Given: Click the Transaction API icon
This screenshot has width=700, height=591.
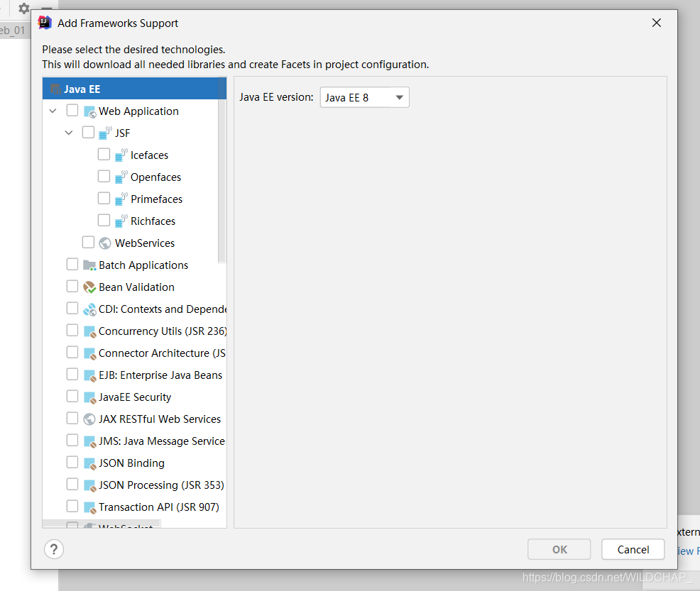Looking at the screenshot, I should tap(89, 507).
